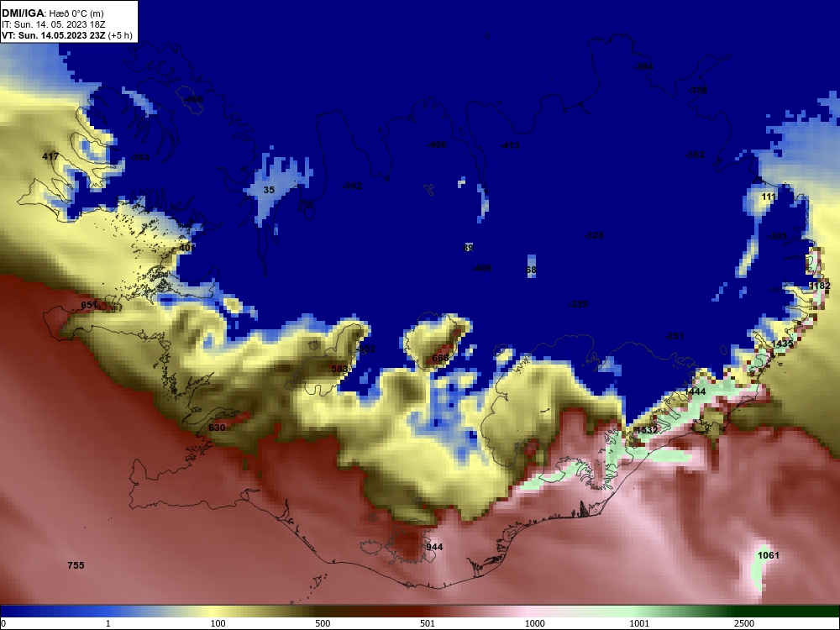Screen dimensions: 840x630
Task: Click the '68' value on the map
Action: click(x=531, y=270)
